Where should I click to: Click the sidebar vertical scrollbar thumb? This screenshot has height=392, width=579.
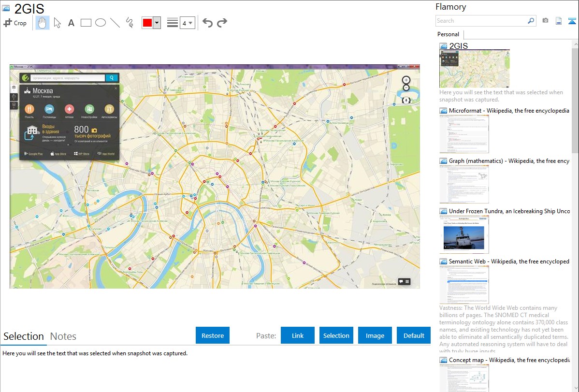click(575, 100)
